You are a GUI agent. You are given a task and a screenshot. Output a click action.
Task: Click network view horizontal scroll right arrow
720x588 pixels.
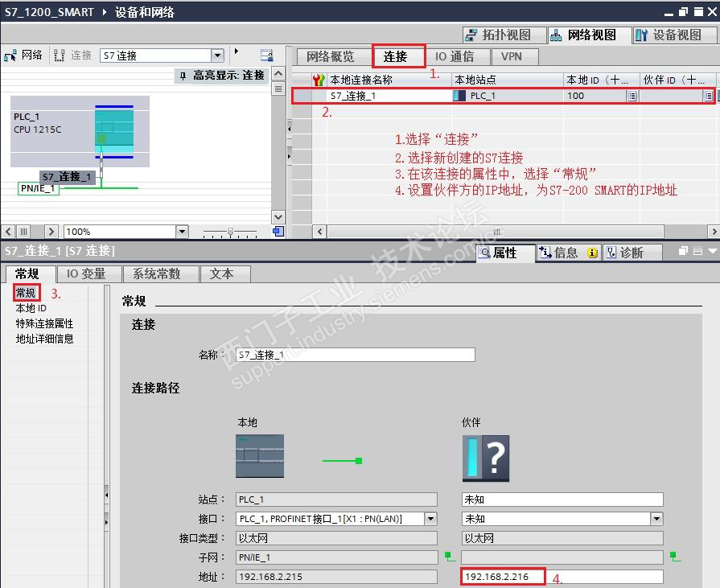51,232
